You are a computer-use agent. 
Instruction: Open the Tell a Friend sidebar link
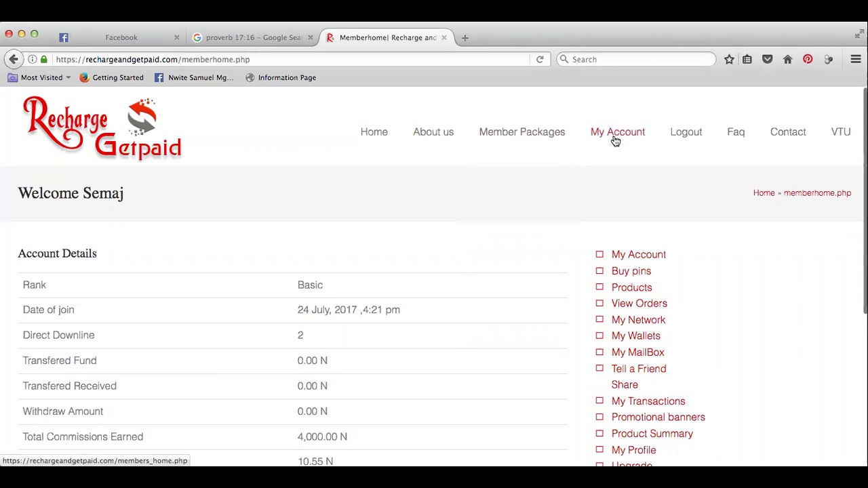tap(639, 369)
